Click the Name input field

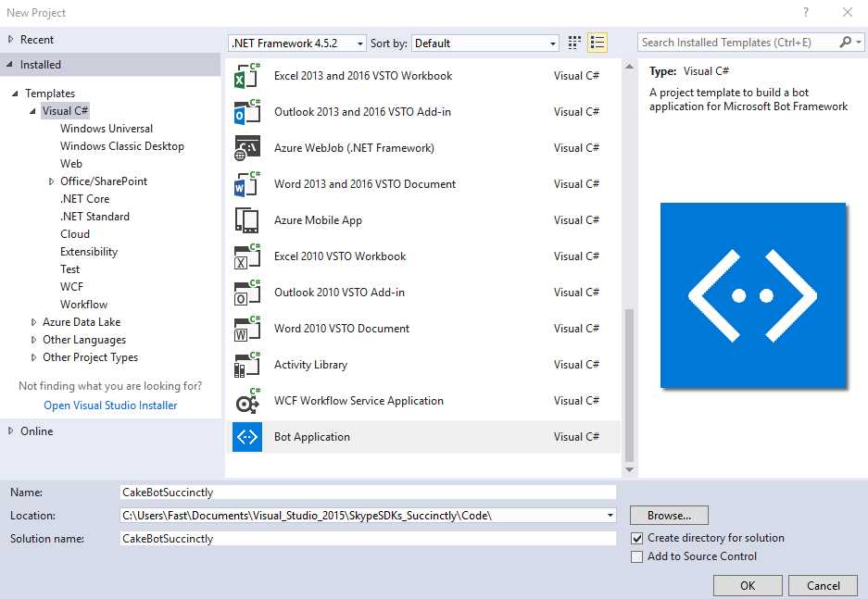(x=368, y=493)
